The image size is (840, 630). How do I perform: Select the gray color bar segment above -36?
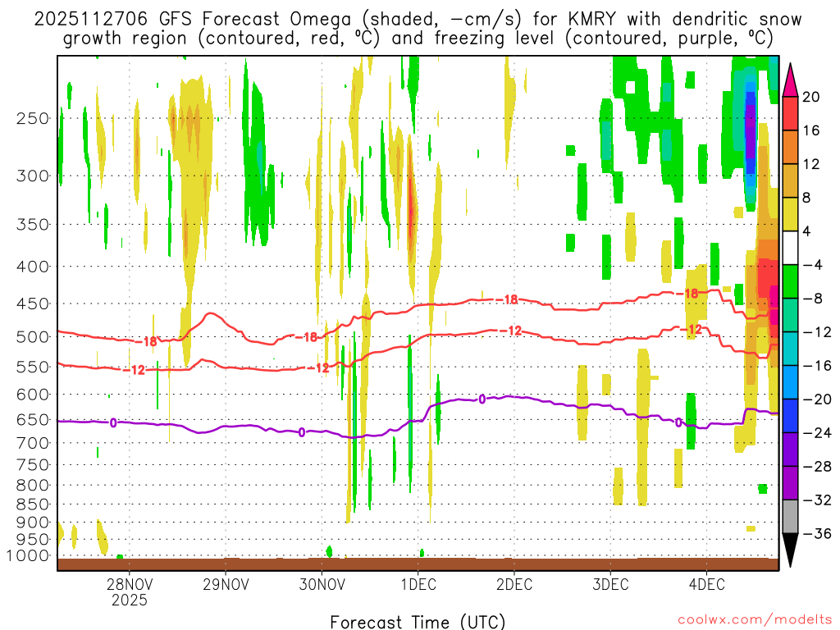pyautogui.click(x=791, y=516)
